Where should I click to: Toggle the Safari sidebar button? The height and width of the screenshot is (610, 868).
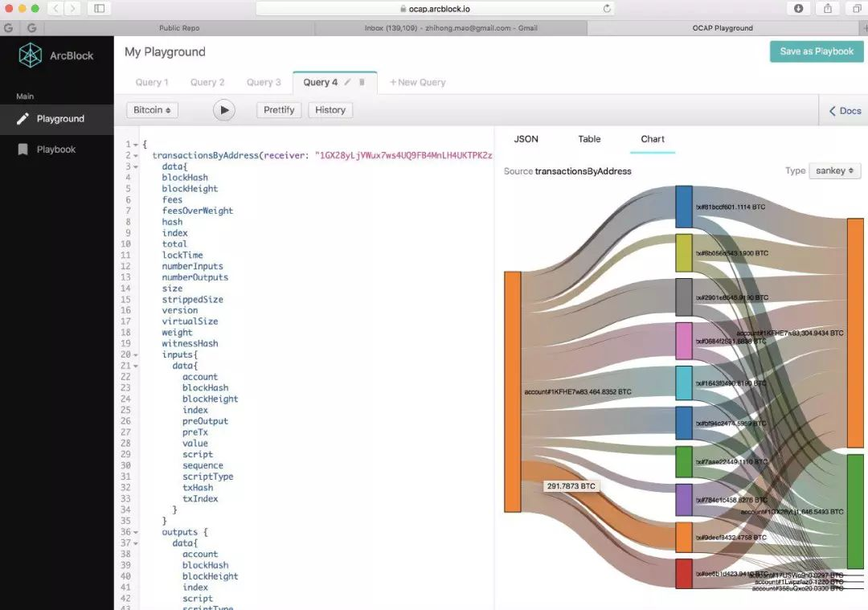pyautogui.click(x=100, y=8)
